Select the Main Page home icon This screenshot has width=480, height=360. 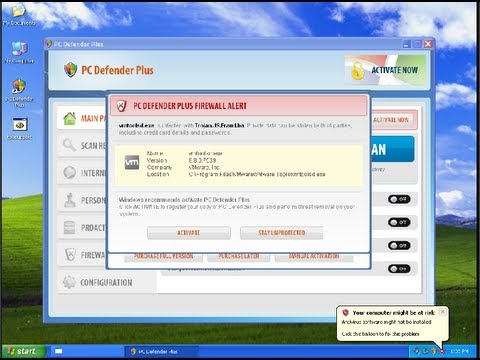click(70, 118)
